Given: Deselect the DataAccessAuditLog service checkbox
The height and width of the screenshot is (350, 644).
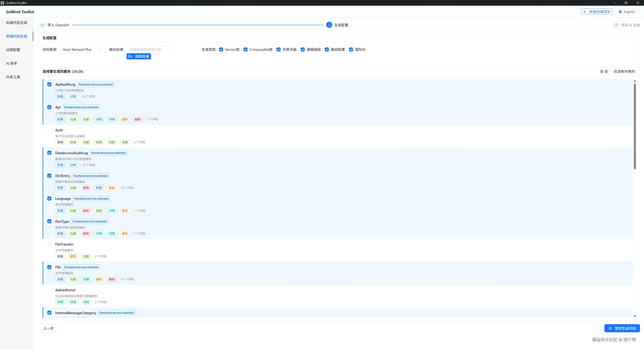Looking at the screenshot, I should pos(49,153).
